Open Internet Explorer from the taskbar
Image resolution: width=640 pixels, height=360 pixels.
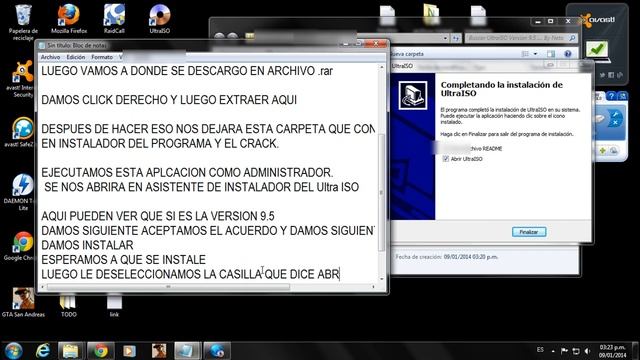43,351
